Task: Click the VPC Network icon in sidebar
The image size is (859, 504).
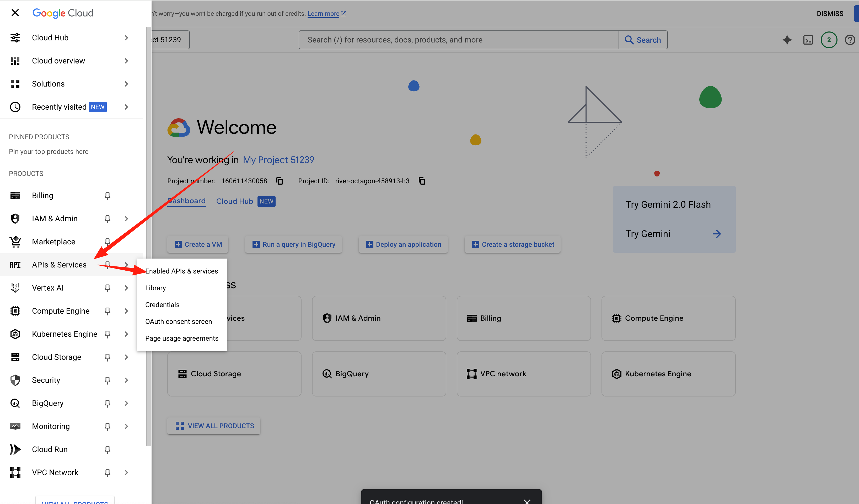Action: 15,473
